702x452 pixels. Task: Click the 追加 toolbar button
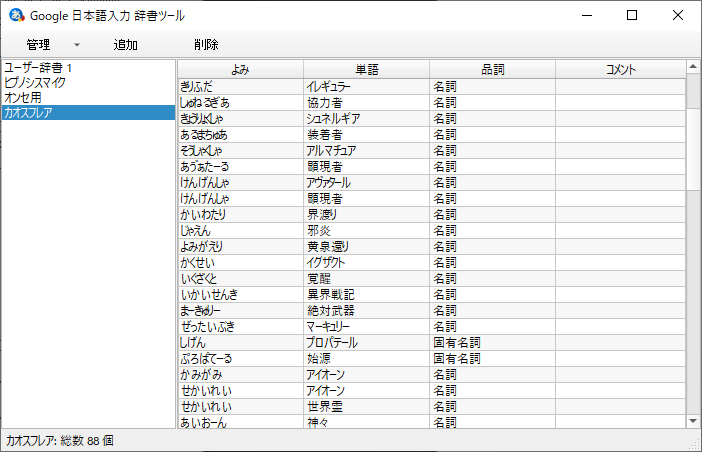point(125,44)
